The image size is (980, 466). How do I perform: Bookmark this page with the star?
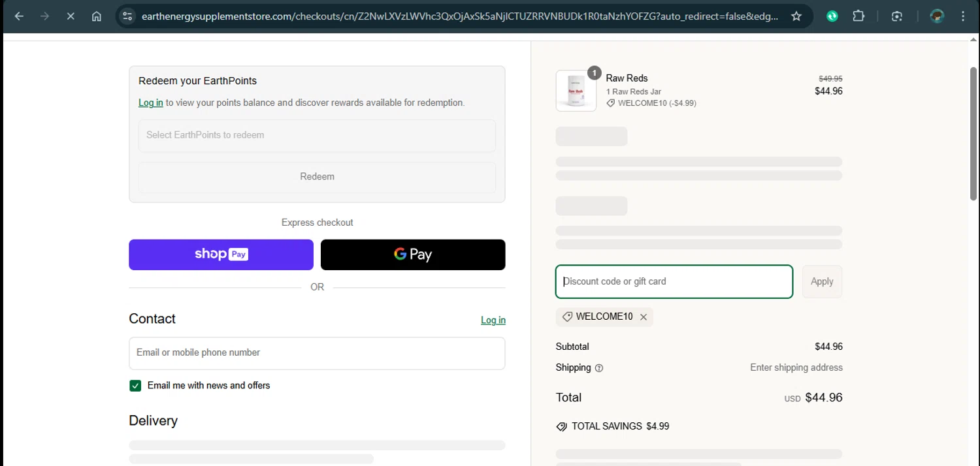pyautogui.click(x=796, y=16)
